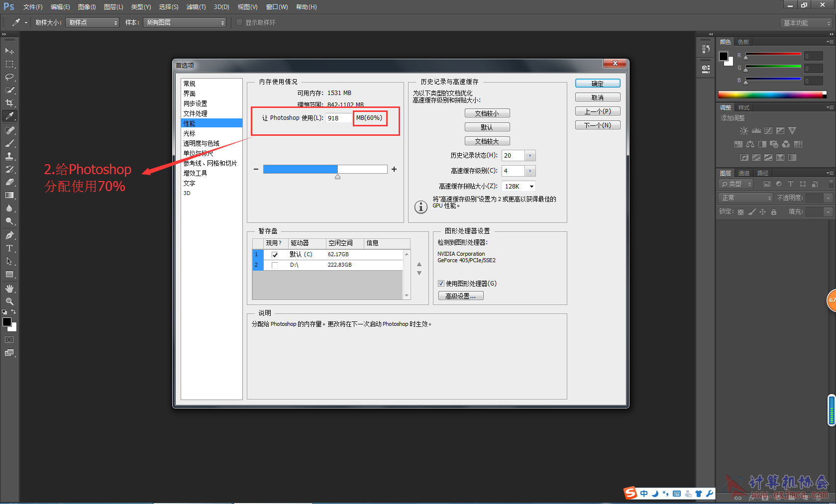Select the Eraser tool
This screenshot has height=504, width=836.
(x=9, y=182)
